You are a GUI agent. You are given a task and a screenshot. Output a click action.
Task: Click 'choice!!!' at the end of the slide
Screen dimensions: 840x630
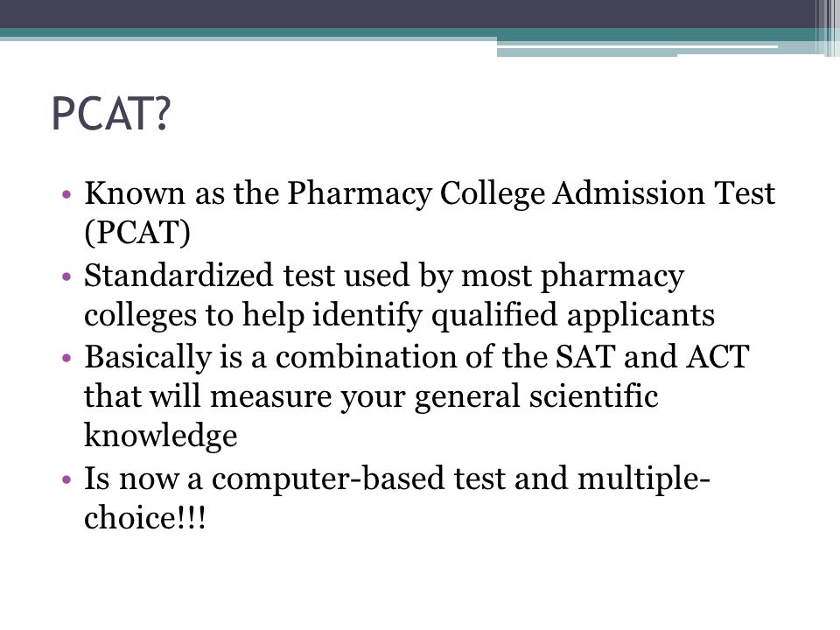coord(144,518)
